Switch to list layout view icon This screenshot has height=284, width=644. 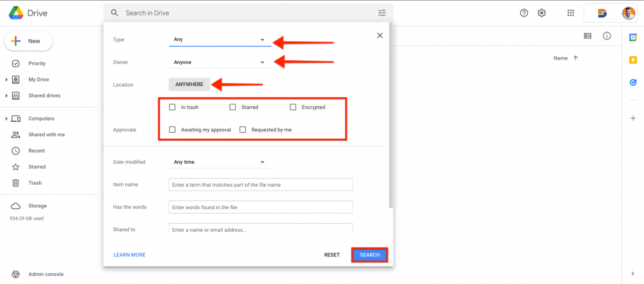[x=588, y=36]
